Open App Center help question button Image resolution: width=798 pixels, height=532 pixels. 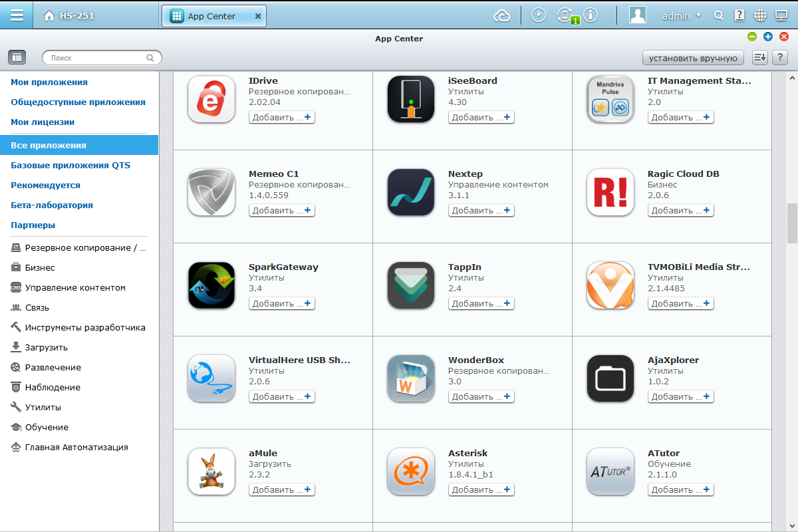779,58
